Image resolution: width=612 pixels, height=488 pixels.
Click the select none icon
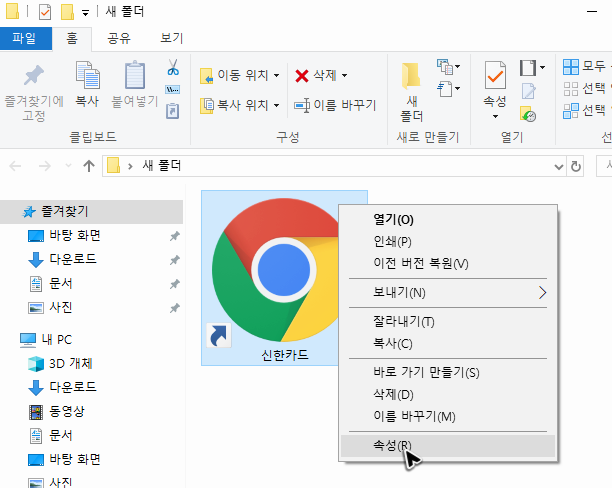click(571, 89)
